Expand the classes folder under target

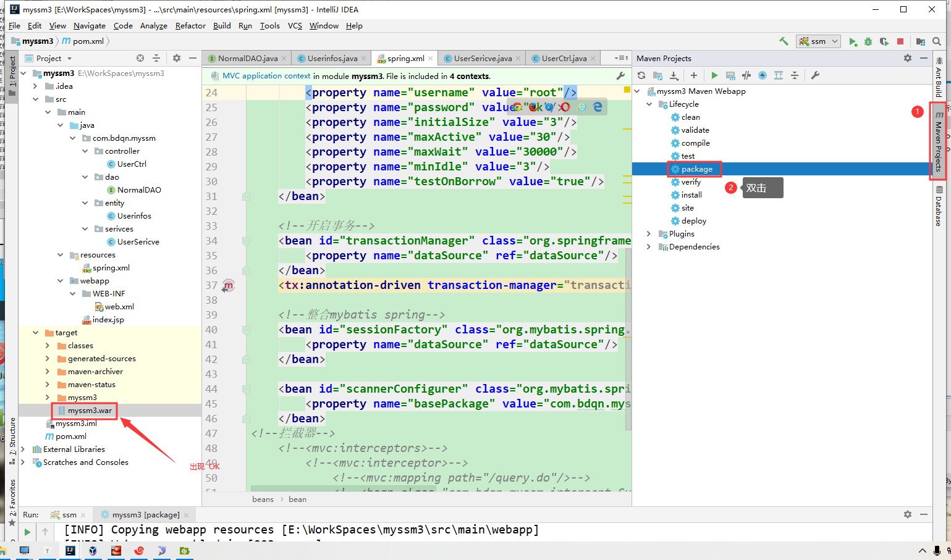coord(48,346)
